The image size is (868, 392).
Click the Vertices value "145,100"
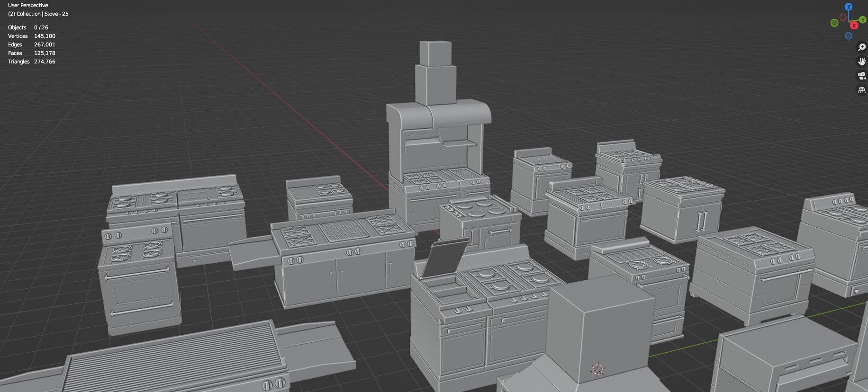coord(45,36)
